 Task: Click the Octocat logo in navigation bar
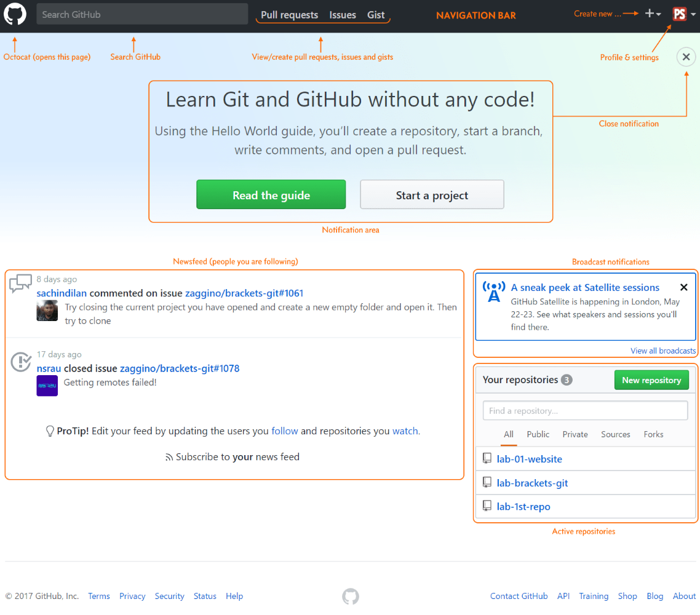[x=15, y=14]
